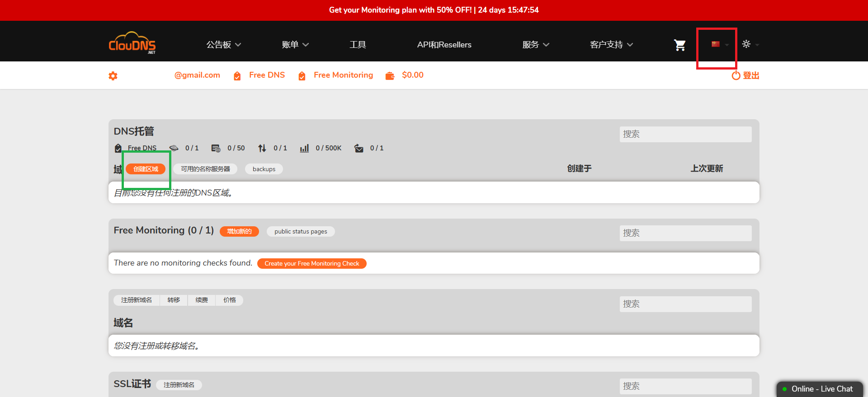Click the mail forwards icon
868x397 pixels.
tap(359, 148)
